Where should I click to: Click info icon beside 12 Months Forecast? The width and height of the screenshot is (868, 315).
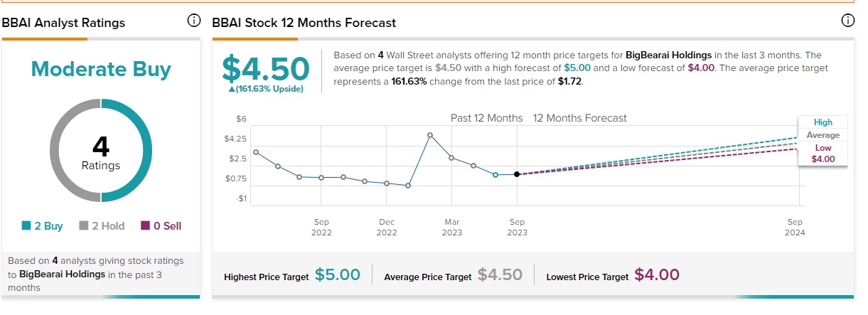[847, 21]
